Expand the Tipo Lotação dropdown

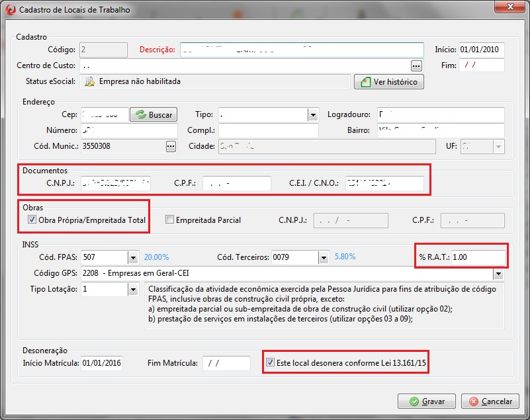(x=133, y=290)
